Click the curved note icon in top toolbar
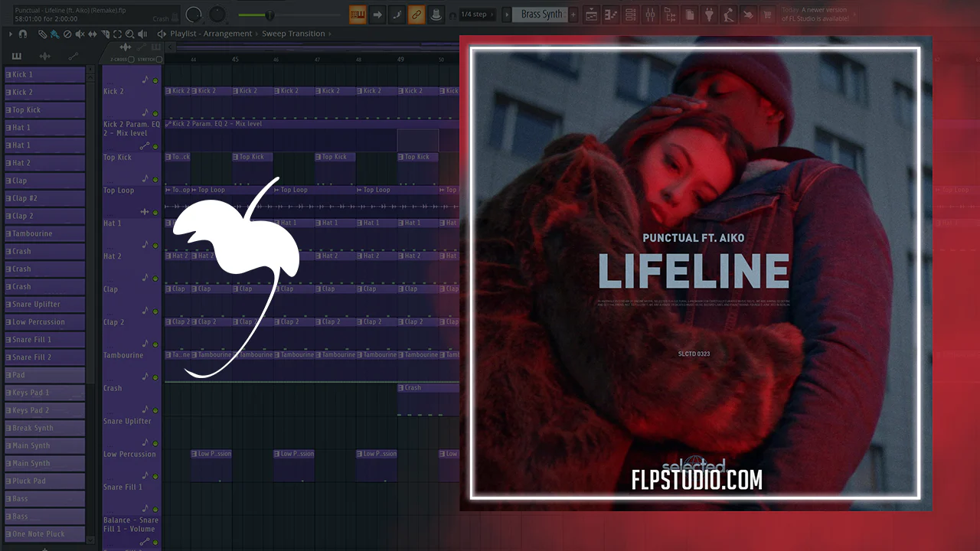This screenshot has height=551, width=980. (397, 14)
